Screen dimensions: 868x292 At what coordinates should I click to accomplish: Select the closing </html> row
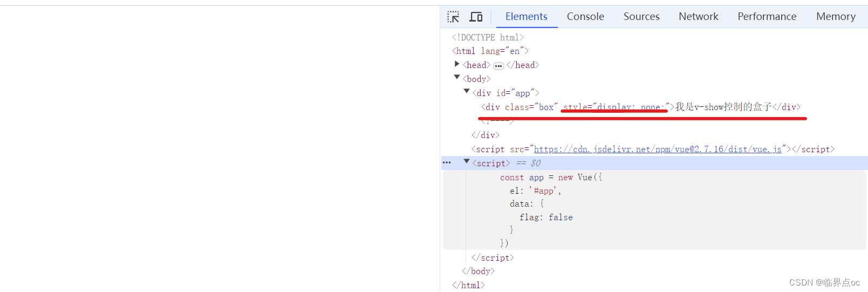(468, 285)
